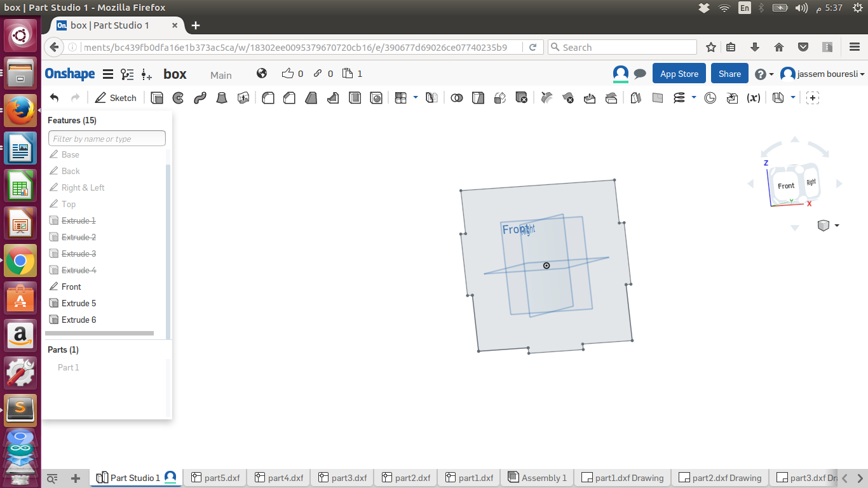Select the Mirror tool
The image size is (868, 488).
click(431, 98)
